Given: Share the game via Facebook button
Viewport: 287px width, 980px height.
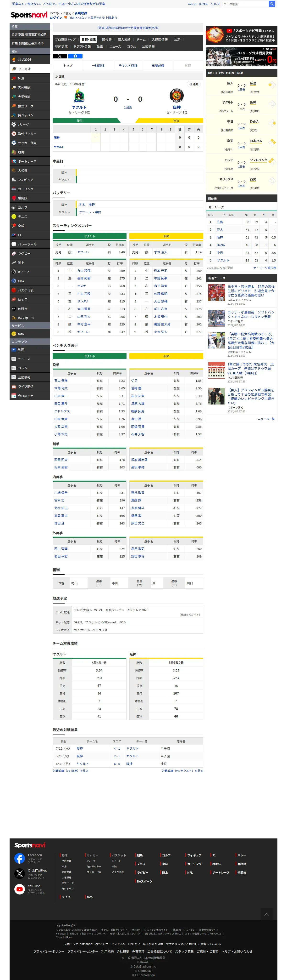Looking at the screenshot, I should [x=75, y=56].
